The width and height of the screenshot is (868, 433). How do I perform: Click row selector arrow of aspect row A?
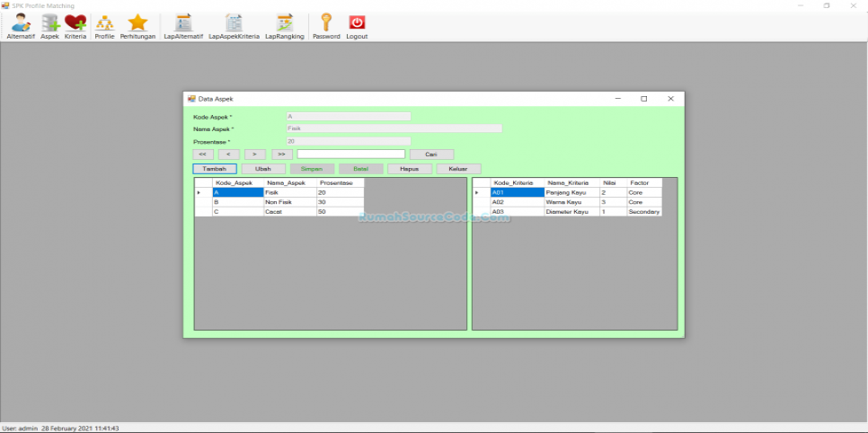pos(204,192)
